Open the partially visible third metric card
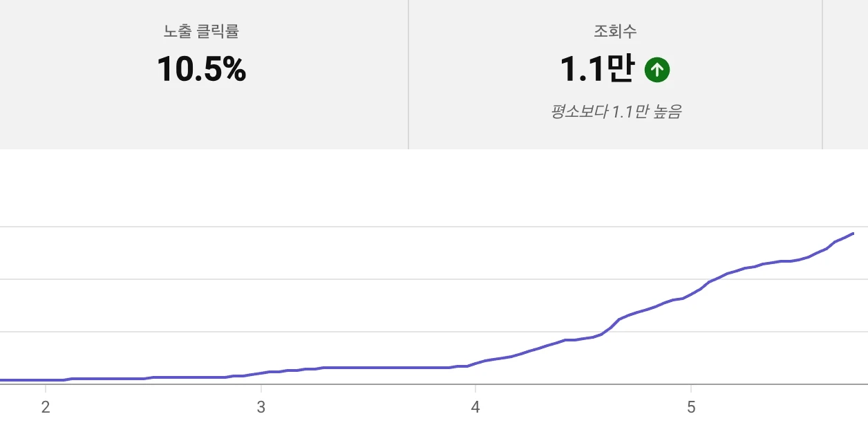The width and height of the screenshot is (868, 423). click(x=845, y=75)
